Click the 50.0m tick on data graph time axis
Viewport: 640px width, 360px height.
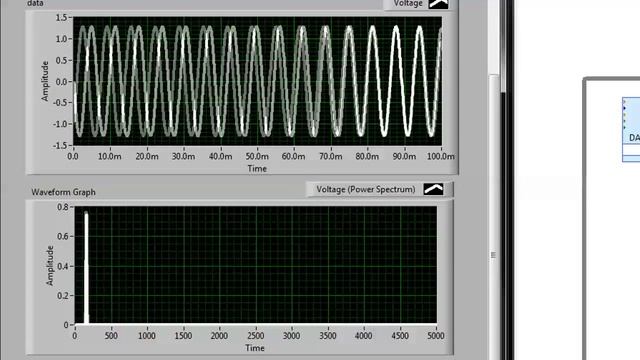click(257, 156)
